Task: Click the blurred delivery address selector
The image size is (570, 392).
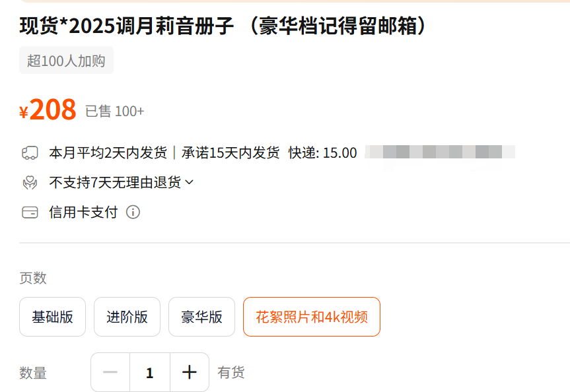Action: pyautogui.click(x=439, y=153)
